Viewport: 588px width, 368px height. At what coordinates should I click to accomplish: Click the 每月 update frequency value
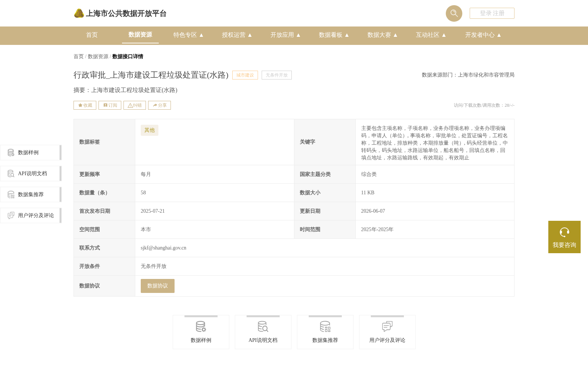tap(146, 174)
